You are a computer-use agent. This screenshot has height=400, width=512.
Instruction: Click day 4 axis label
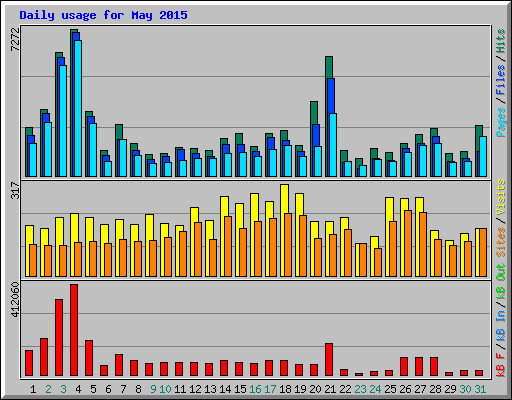(x=78, y=389)
